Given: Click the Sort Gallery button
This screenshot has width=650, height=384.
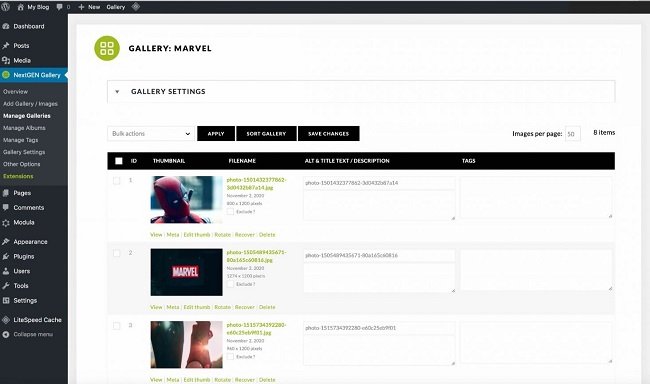Looking at the screenshot, I should (266, 134).
